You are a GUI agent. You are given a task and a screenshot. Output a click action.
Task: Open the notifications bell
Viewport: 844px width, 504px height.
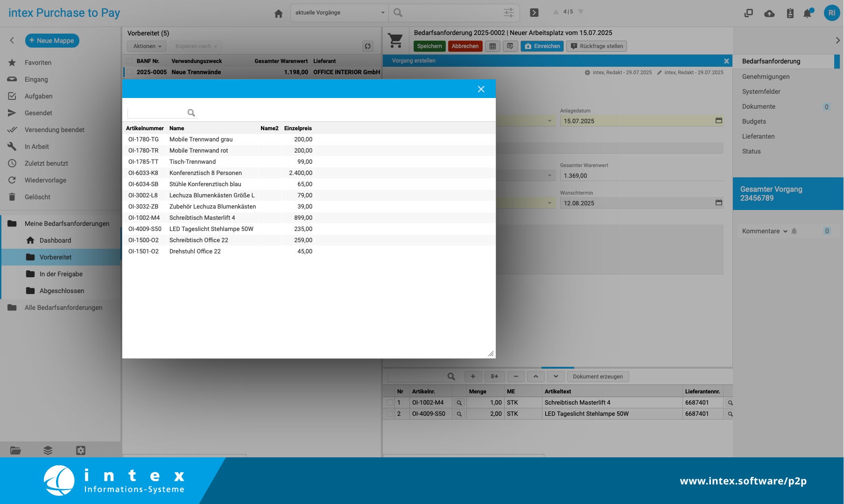[x=808, y=13]
